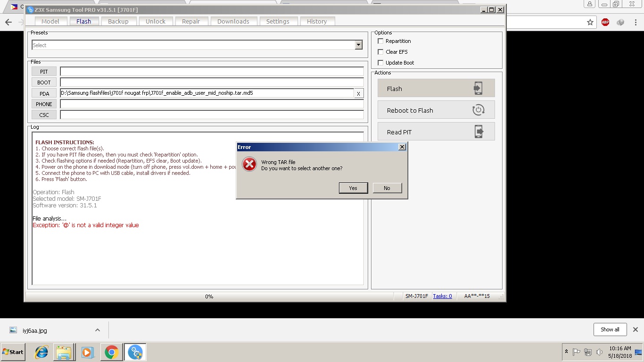Click the CSC file path field
Screen dimensions: 644x362
pos(212,115)
